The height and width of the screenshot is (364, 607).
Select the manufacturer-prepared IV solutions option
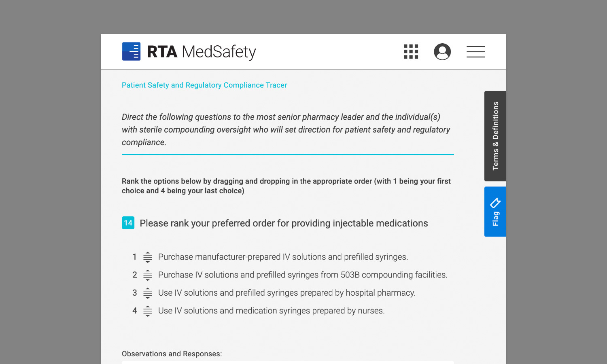coord(283,257)
